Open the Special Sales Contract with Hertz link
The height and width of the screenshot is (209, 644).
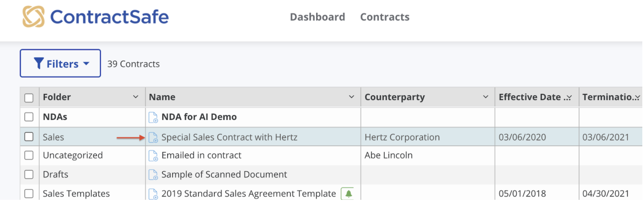click(229, 137)
